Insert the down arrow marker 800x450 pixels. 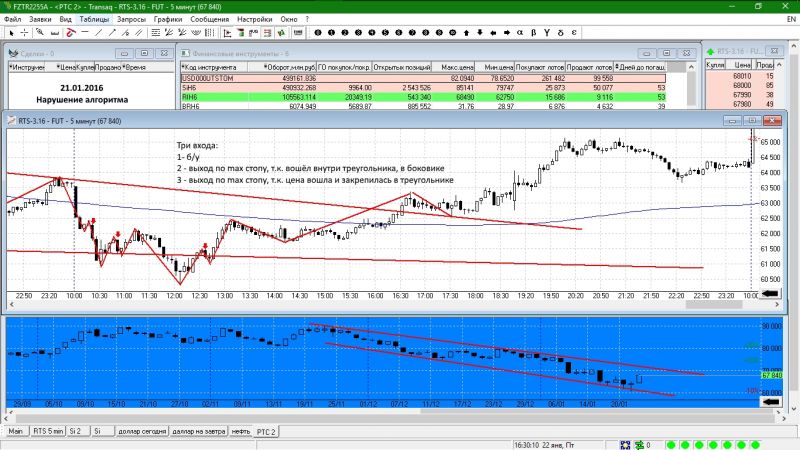coord(480,33)
